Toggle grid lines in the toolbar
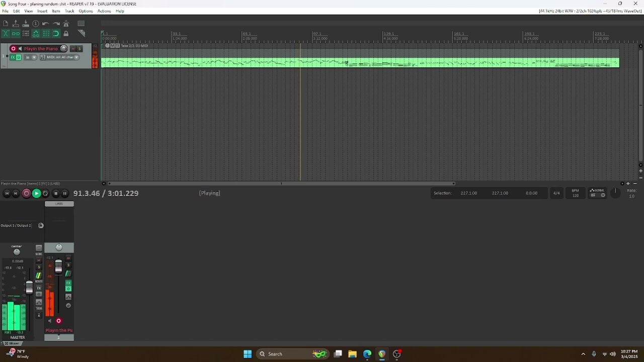 (x=46, y=34)
